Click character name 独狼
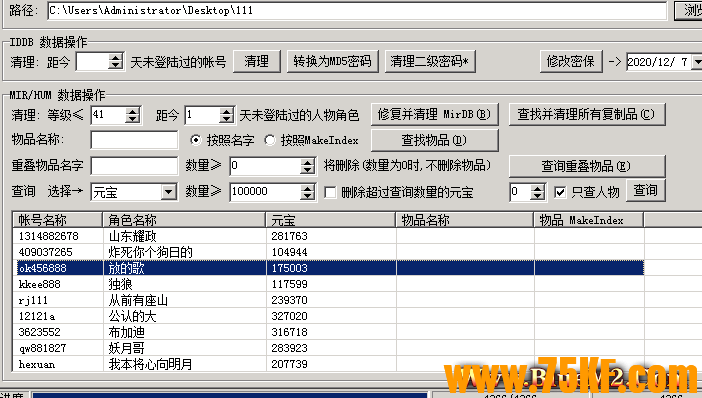The image size is (702, 398). pos(120,284)
